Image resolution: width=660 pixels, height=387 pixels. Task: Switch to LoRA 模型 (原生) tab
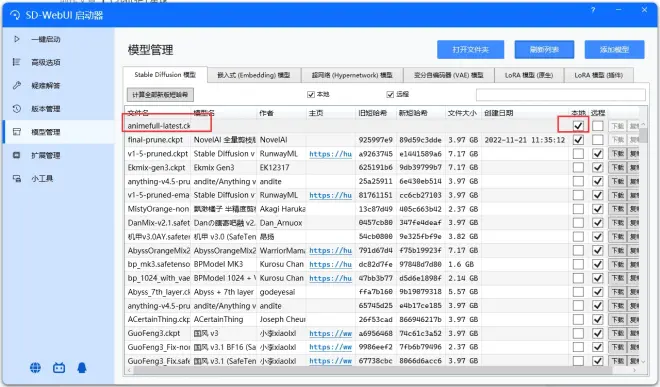tap(529, 75)
